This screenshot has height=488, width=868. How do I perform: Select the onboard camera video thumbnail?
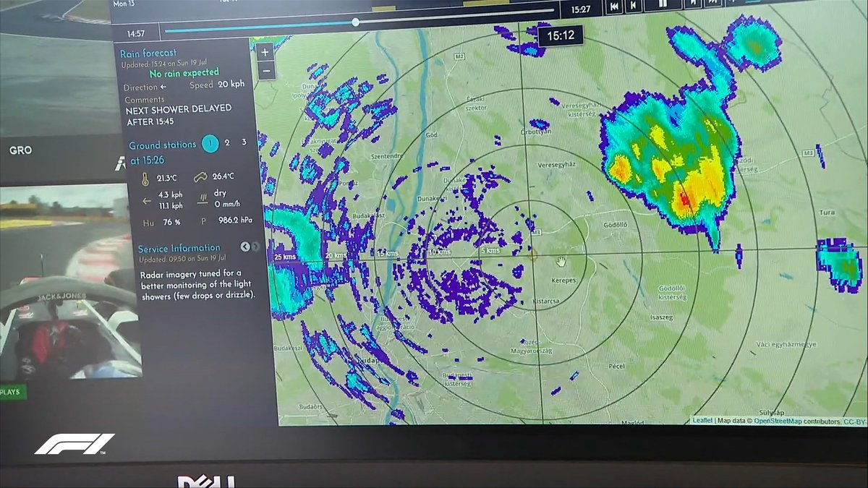(70, 282)
